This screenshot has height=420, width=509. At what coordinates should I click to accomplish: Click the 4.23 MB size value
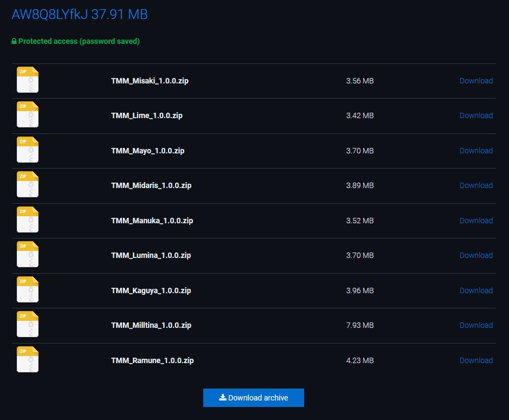point(360,360)
